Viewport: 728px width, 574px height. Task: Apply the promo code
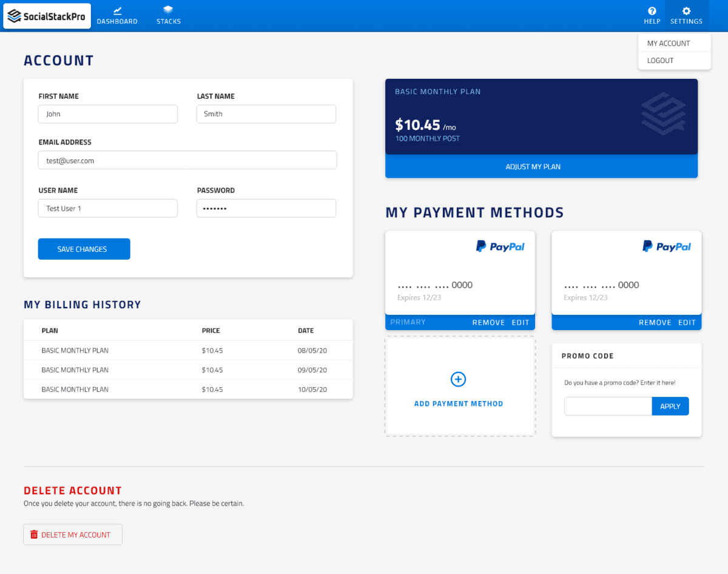(670, 407)
